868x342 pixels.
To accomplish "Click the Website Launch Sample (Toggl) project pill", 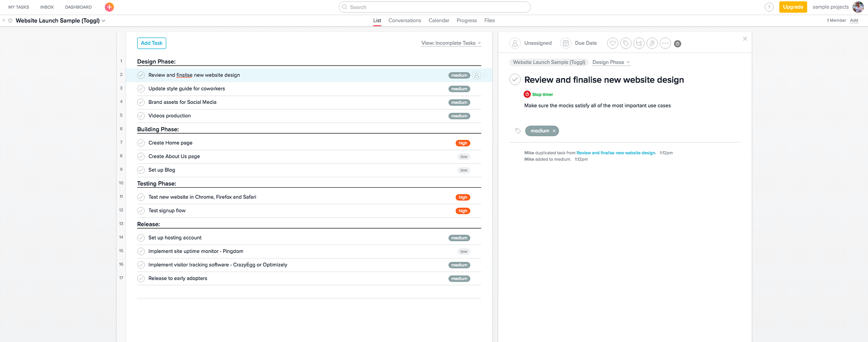I will click(549, 62).
